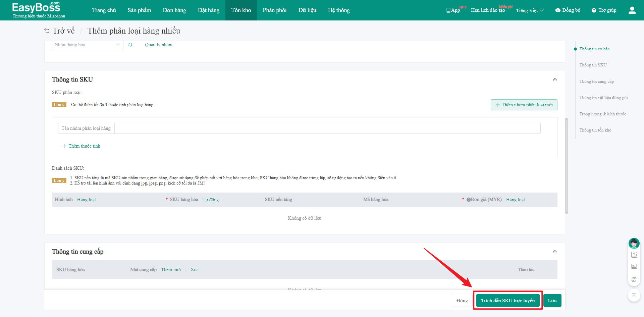The image size is (644, 317).
Task: Click the Thao tác column header
Action: [x=526, y=270]
